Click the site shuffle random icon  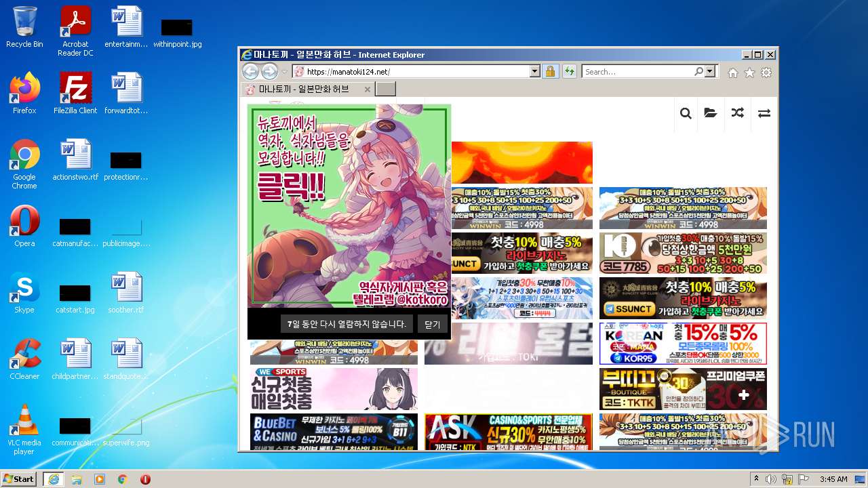click(x=738, y=113)
